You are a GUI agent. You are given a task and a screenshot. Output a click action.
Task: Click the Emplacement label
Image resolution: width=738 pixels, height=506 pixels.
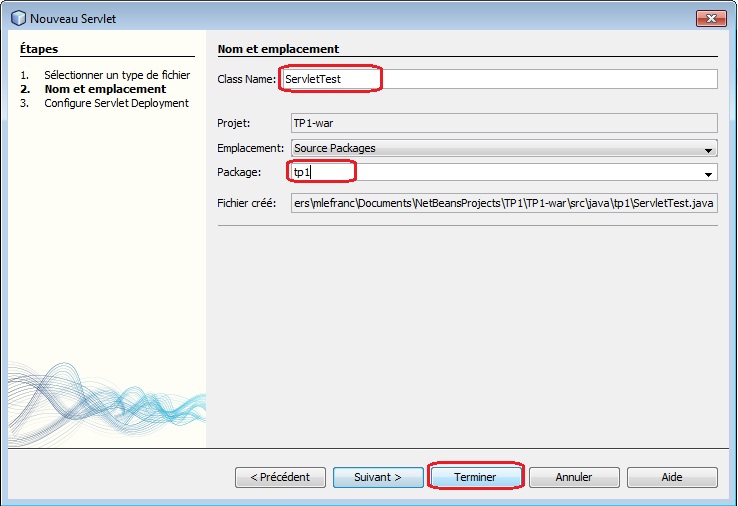pyautogui.click(x=251, y=148)
